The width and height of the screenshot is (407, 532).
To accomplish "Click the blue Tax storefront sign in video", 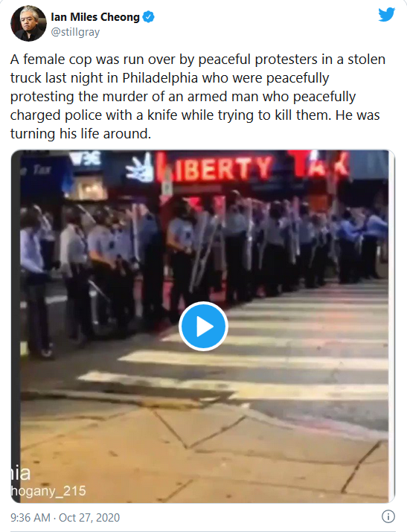I will point(42,171).
